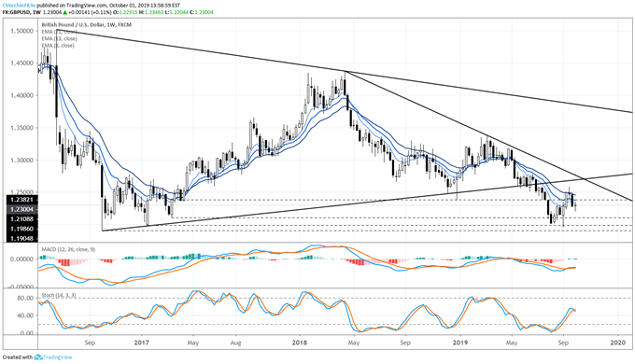This screenshot has height=364, width=635.
Task: Click the 2019 time axis label
Action: [460, 343]
